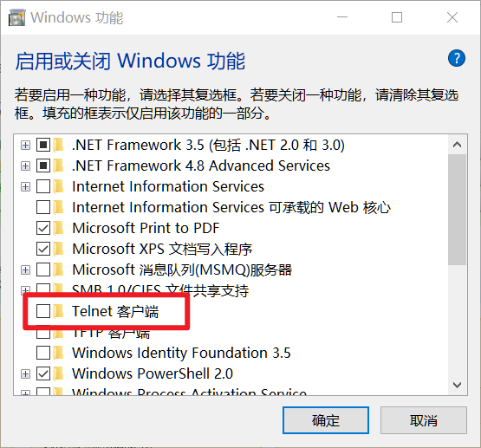
Task: Click the 取消 button
Action: [x=424, y=420]
